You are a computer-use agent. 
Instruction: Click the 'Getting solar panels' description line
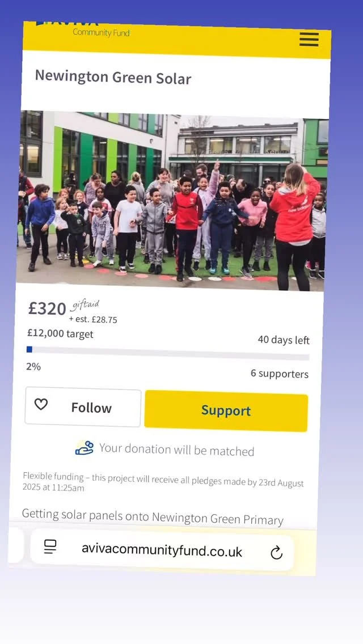[x=153, y=517]
